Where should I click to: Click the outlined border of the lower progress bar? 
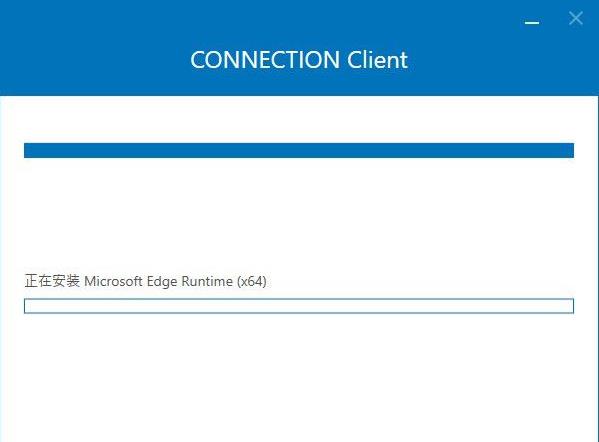click(x=299, y=300)
